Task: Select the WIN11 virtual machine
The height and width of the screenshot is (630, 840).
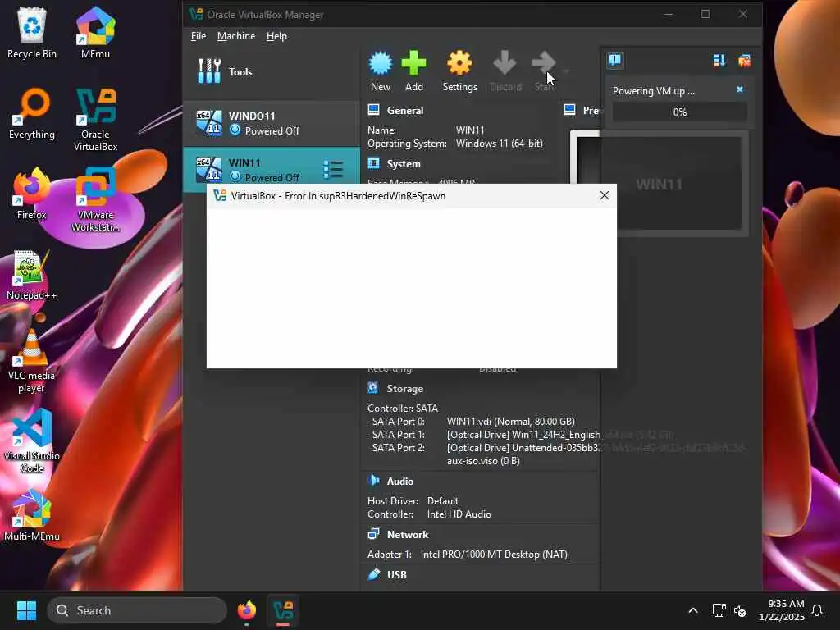Action: click(x=272, y=170)
